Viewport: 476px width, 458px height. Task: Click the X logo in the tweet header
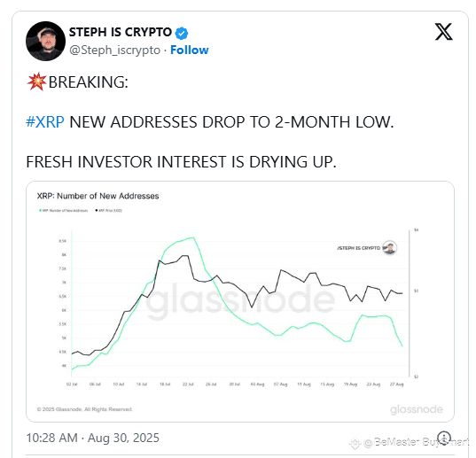[x=443, y=32]
